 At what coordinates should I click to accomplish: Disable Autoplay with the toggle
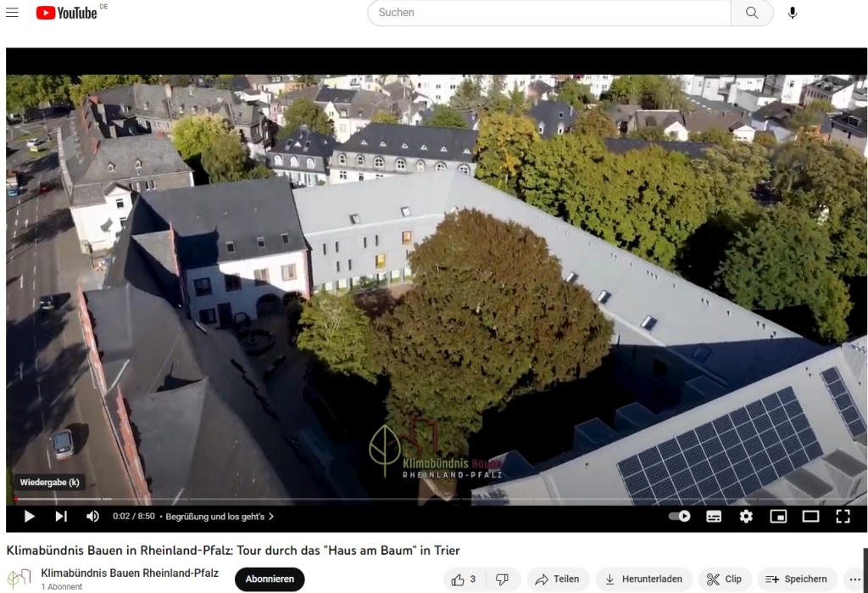678,514
